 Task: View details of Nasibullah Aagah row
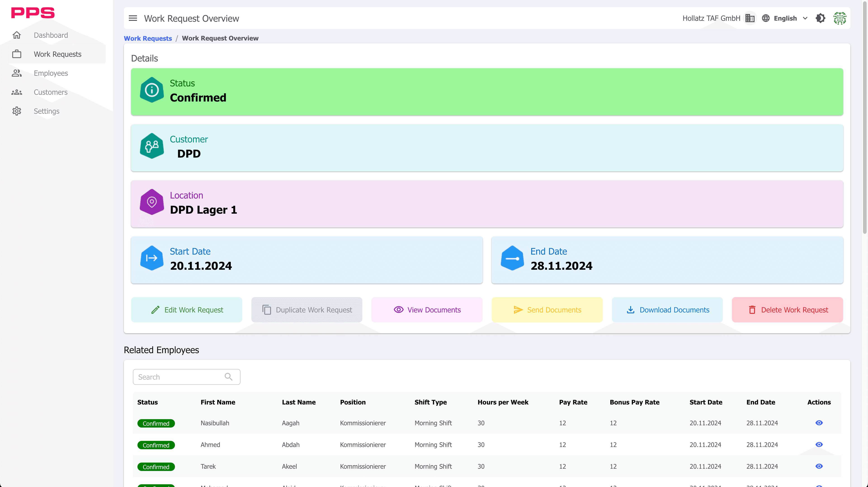coord(819,423)
